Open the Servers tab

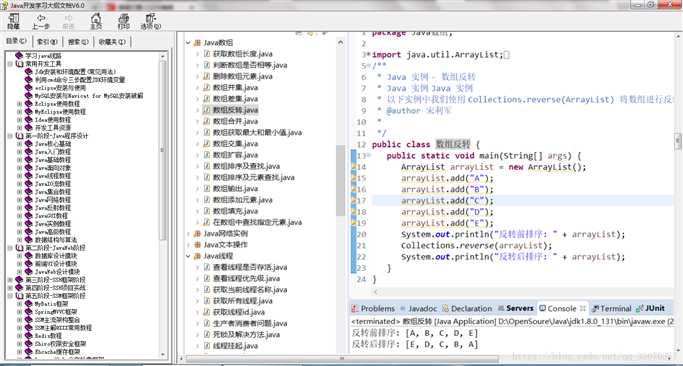[516, 308]
